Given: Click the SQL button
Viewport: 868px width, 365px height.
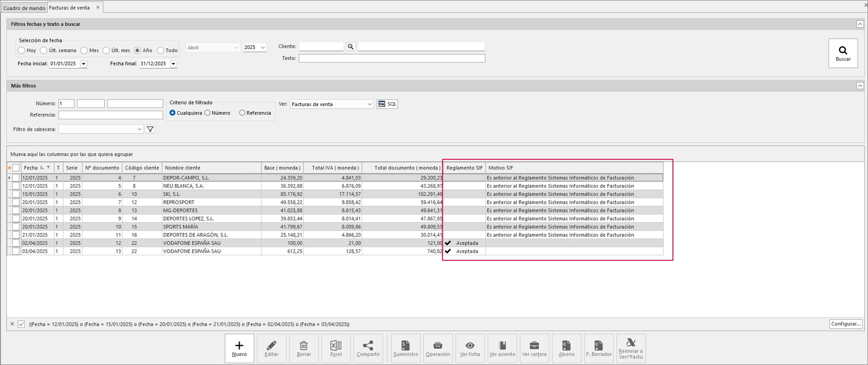Looking at the screenshot, I should (x=387, y=104).
